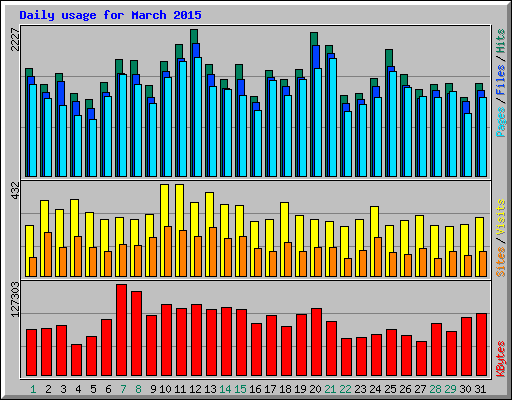
Task: Select day 8 on the x-axis
Action: coord(138,389)
